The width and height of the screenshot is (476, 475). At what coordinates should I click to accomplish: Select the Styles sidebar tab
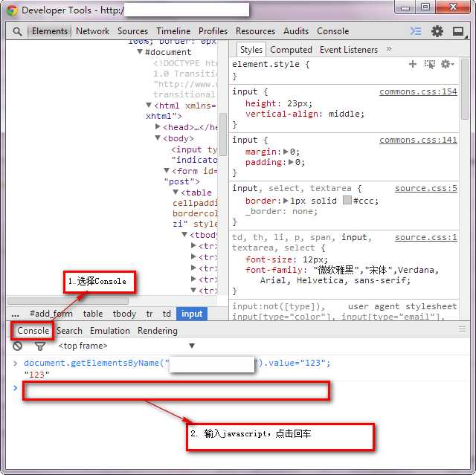[x=251, y=50]
